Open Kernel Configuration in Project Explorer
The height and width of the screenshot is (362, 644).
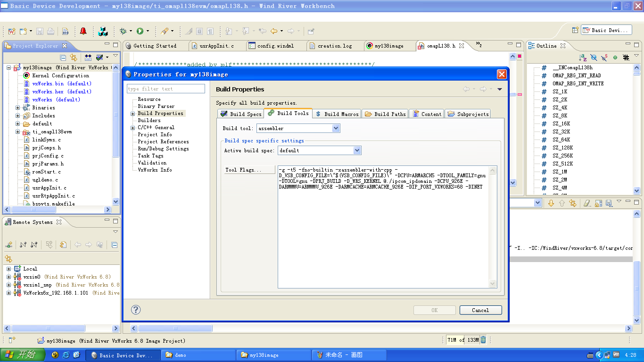60,75
